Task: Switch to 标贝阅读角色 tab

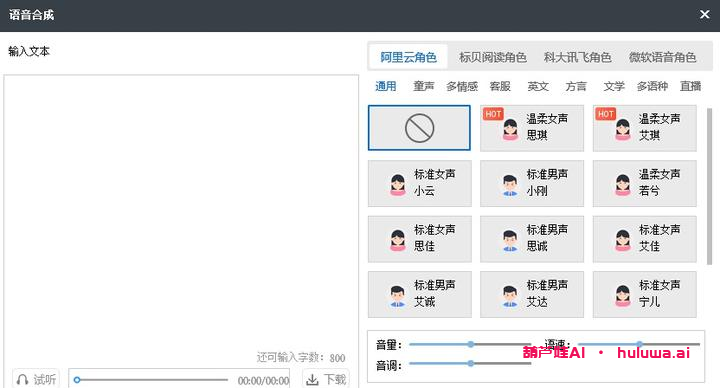Action: pyautogui.click(x=493, y=57)
